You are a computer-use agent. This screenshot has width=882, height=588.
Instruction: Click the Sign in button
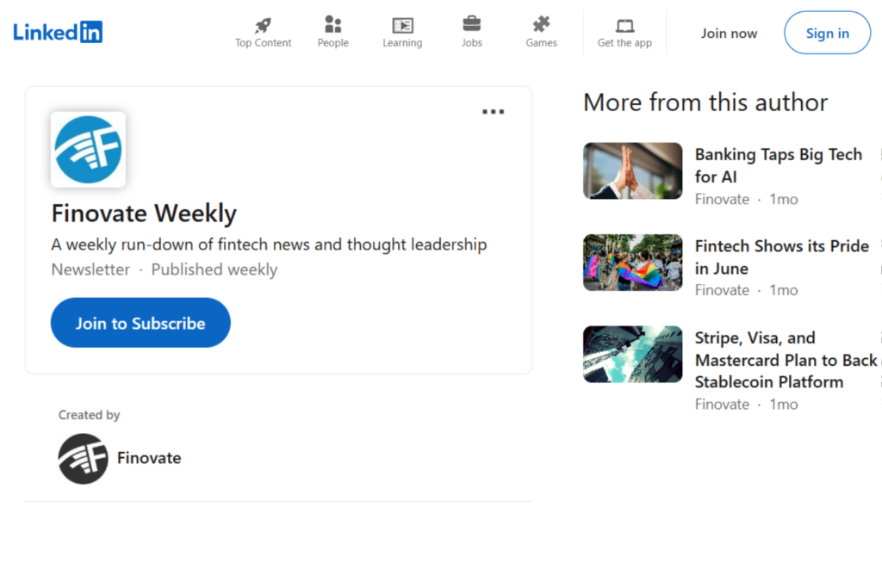[827, 33]
